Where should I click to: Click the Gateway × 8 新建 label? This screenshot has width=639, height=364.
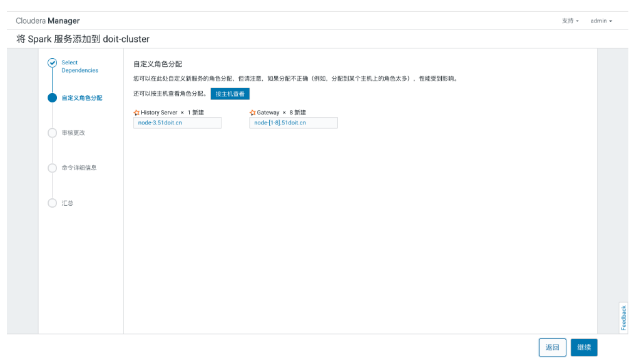281,113
